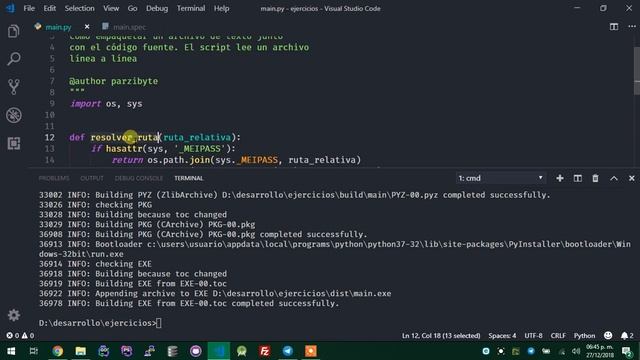640x360 pixels.
Task: Maximize the panel with up chevron
Action: click(x=613, y=178)
